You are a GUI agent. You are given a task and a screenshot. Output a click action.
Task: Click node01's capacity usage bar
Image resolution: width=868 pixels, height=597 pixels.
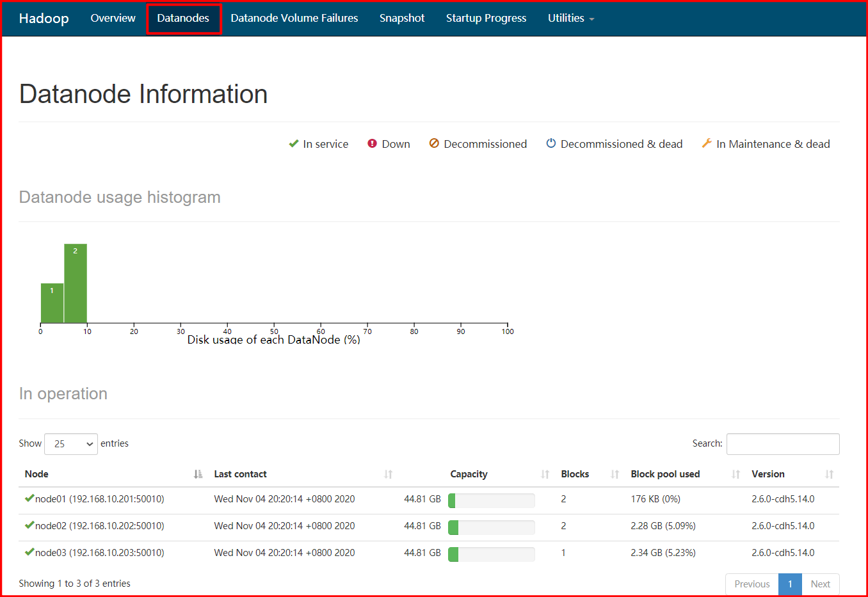tap(492, 500)
